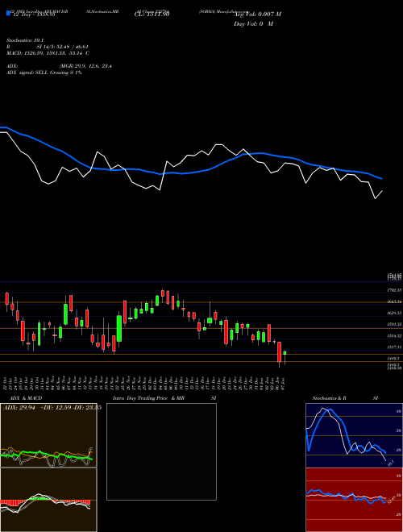Click the '10.1' value label on the Stochastics chart
Viewport: 403px width, 532px height.
(390, 463)
